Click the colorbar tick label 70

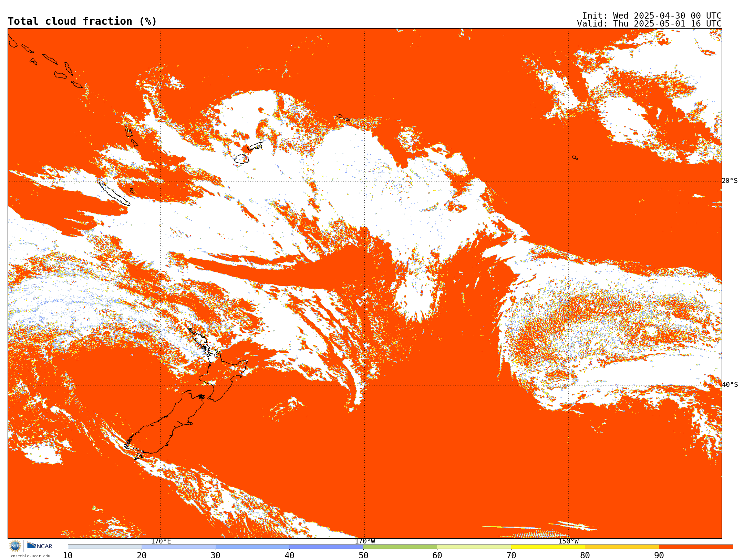tap(511, 556)
